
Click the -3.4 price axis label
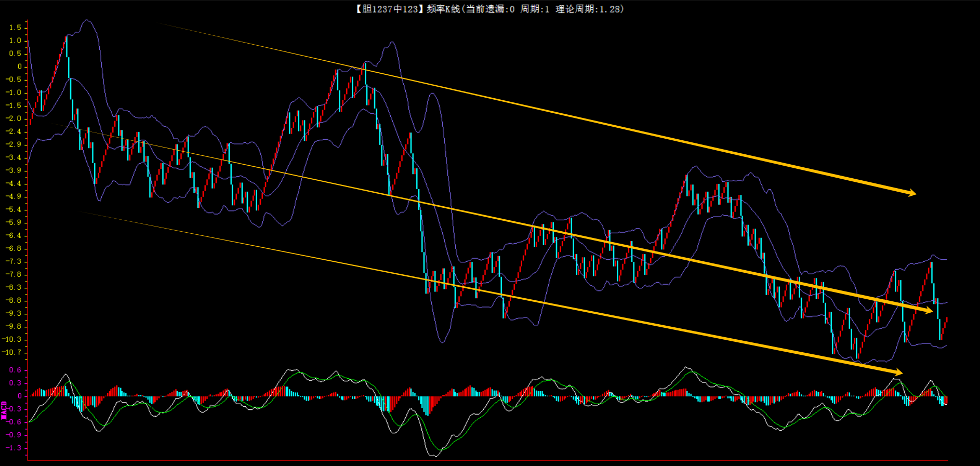14,157
